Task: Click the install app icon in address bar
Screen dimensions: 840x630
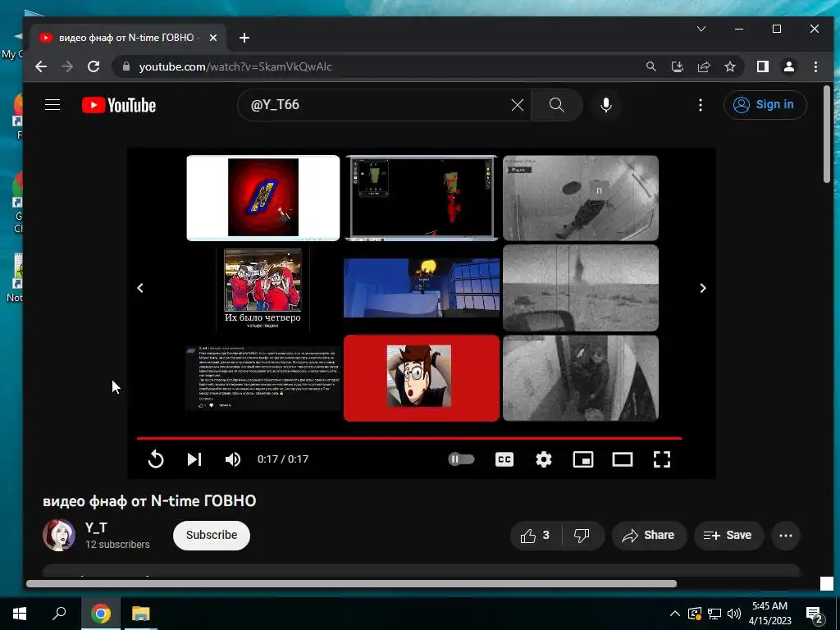Action: point(678,66)
